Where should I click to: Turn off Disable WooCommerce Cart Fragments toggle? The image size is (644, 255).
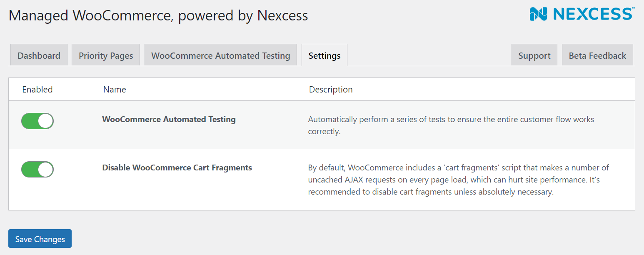pyautogui.click(x=37, y=169)
